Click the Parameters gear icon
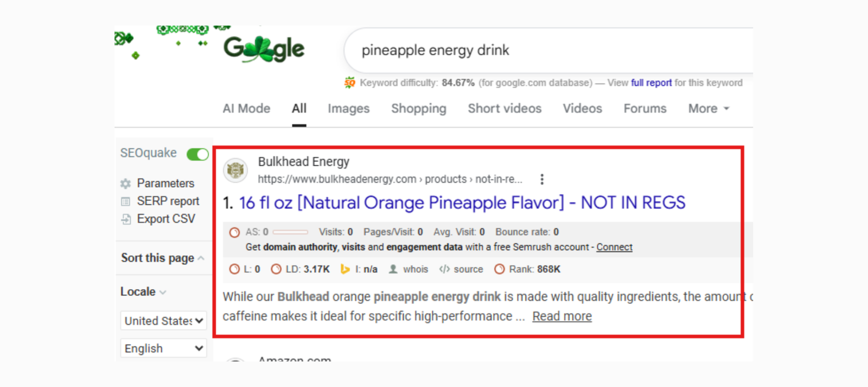 [126, 183]
